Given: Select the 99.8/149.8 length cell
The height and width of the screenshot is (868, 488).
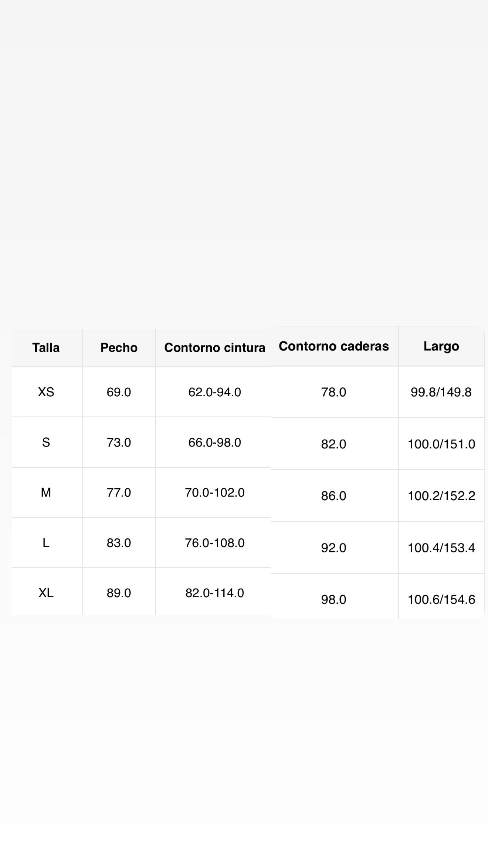Looking at the screenshot, I should (441, 392).
